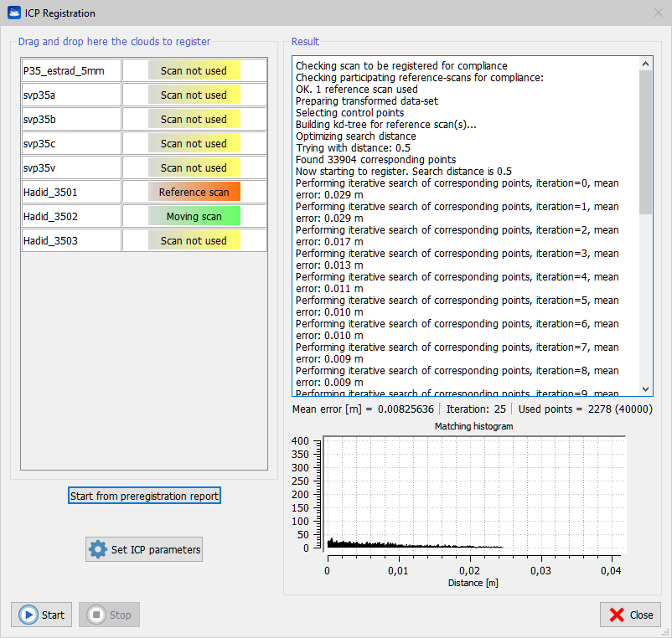Viewport: 672px width, 638px height.
Task: Close the ICP Registration window via title bar
Action: coord(657,13)
